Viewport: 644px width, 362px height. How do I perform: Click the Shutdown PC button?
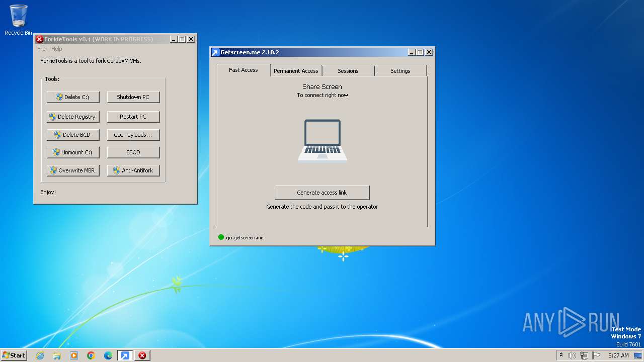[133, 97]
